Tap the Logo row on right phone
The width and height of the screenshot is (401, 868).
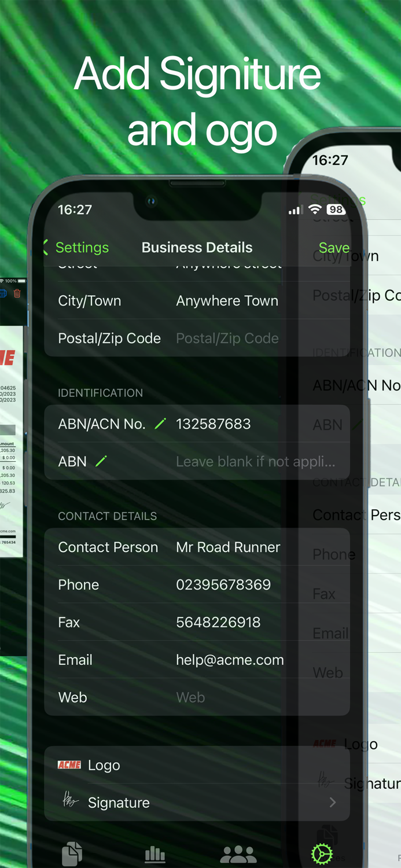(360, 744)
